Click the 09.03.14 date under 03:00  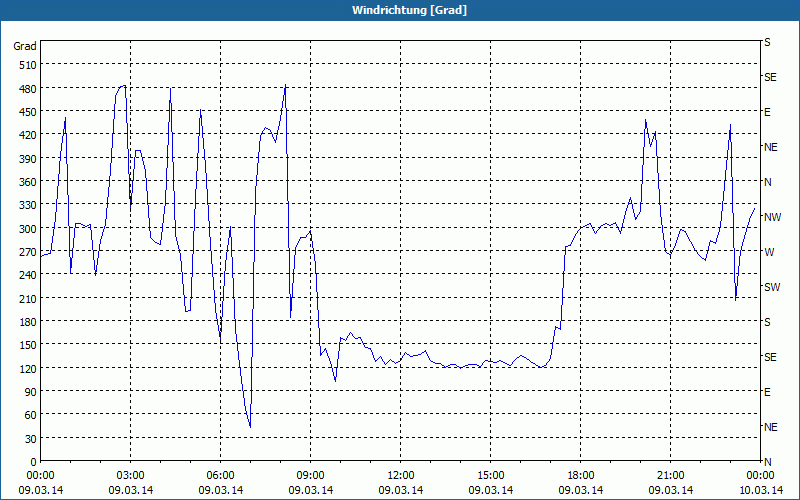[131, 490]
